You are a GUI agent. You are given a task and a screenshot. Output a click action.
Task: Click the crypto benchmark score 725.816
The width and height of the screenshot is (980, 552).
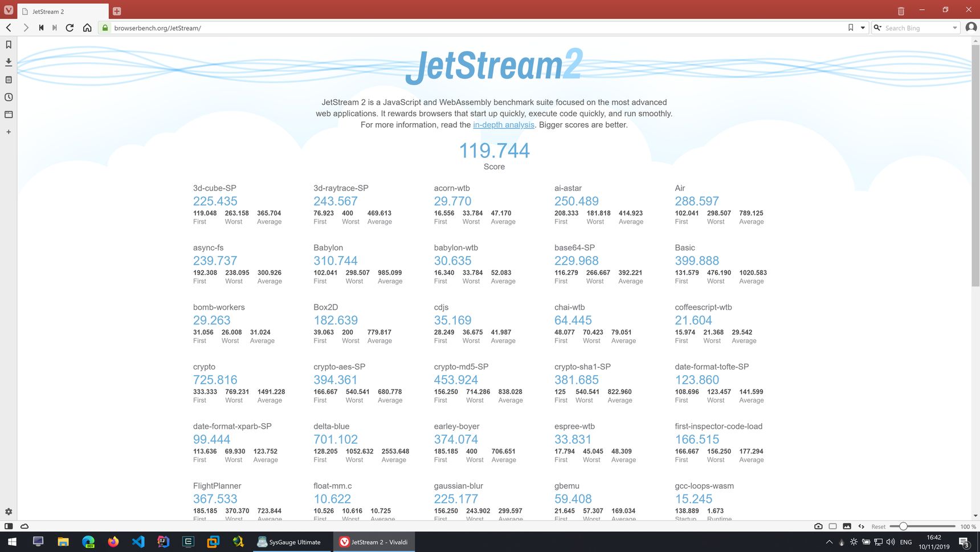(x=215, y=380)
